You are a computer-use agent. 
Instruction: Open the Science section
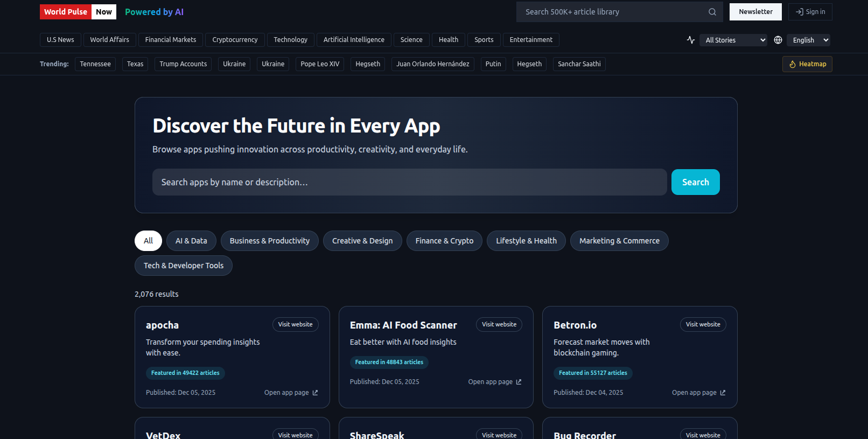[411, 40]
